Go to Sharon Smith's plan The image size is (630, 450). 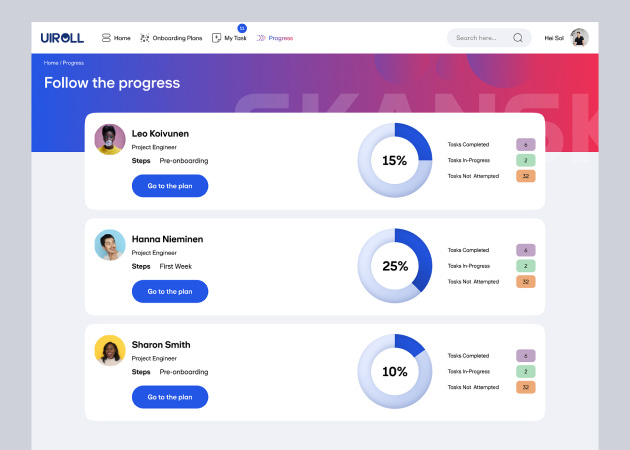click(x=170, y=397)
